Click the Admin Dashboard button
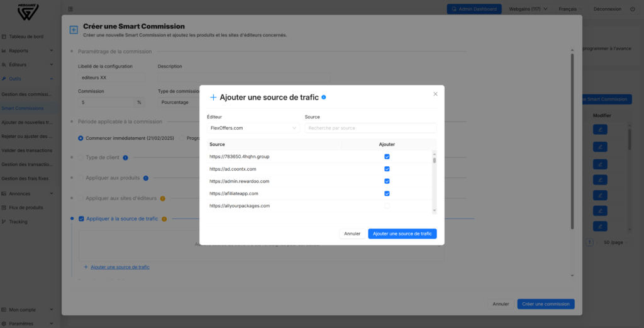644x328 pixels. pyautogui.click(x=474, y=9)
